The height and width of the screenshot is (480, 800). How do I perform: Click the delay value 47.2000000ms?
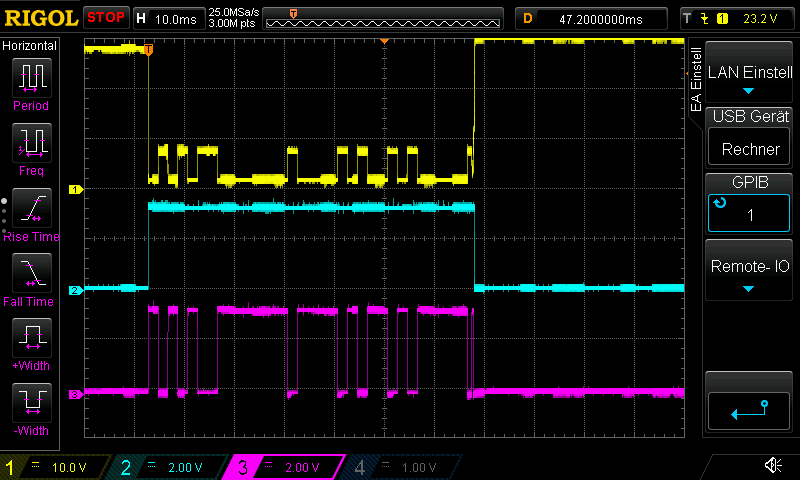[x=601, y=19]
